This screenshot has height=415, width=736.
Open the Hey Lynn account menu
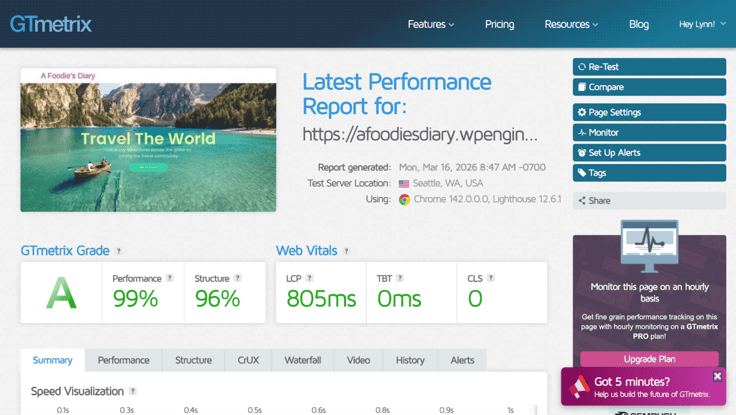coord(702,24)
